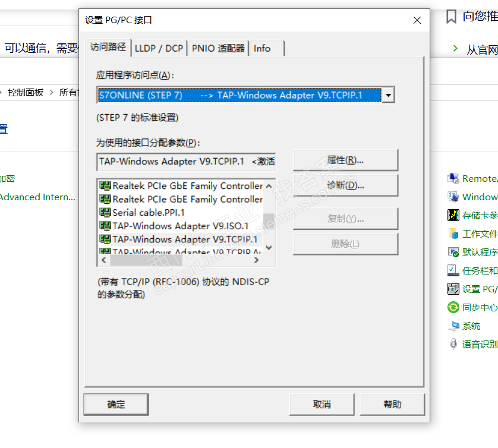Click the 复制(Y)... button
The image size is (498, 448).
click(345, 219)
